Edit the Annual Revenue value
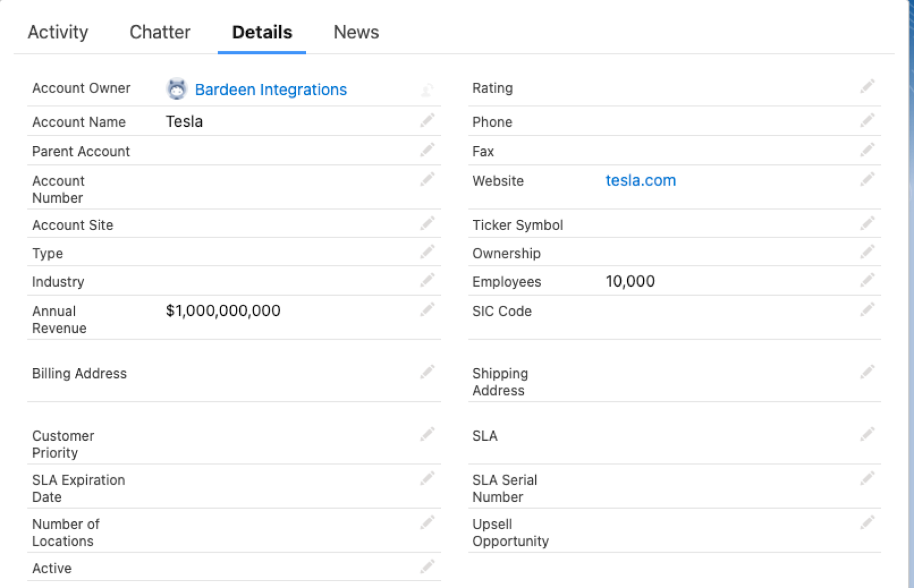This screenshot has width=914, height=588. coord(427,309)
